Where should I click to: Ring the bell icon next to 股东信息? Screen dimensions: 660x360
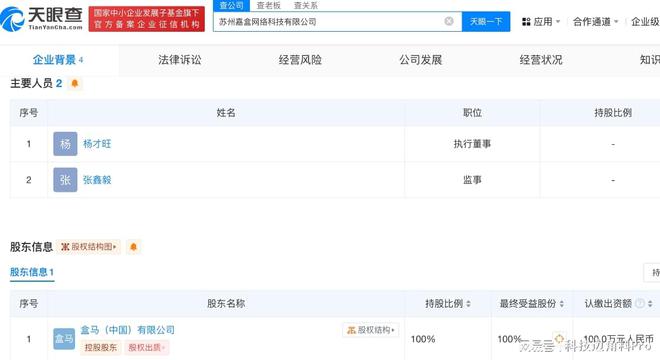[x=133, y=247]
